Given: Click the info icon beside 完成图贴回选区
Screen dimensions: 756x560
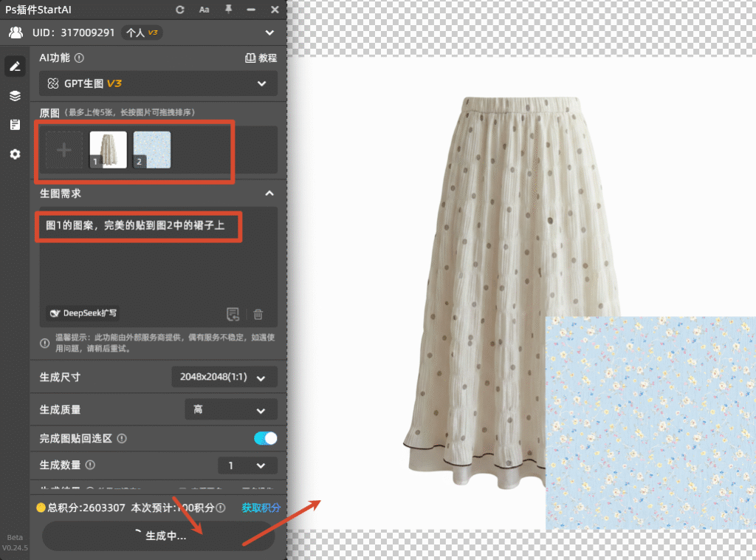Looking at the screenshot, I should click(x=122, y=438).
